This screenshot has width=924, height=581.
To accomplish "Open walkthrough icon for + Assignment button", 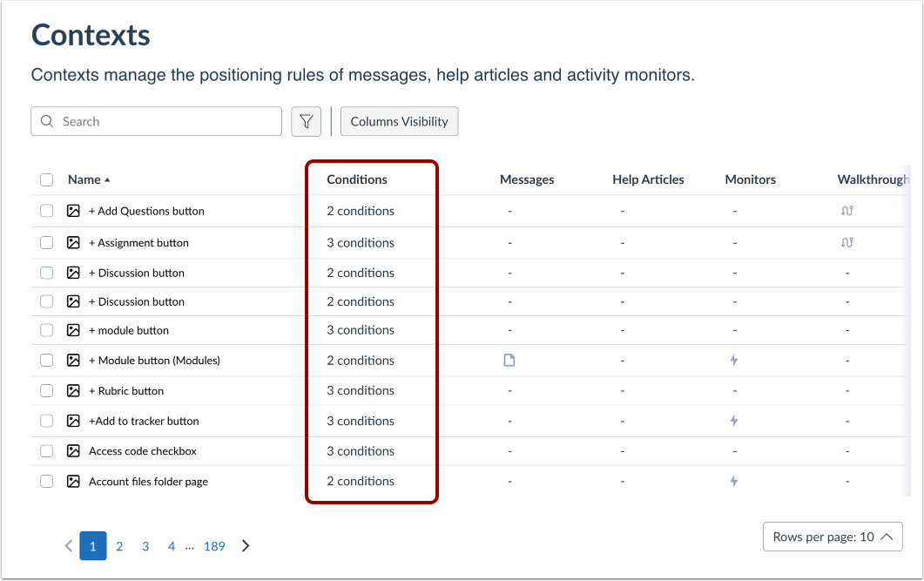I will 846,242.
